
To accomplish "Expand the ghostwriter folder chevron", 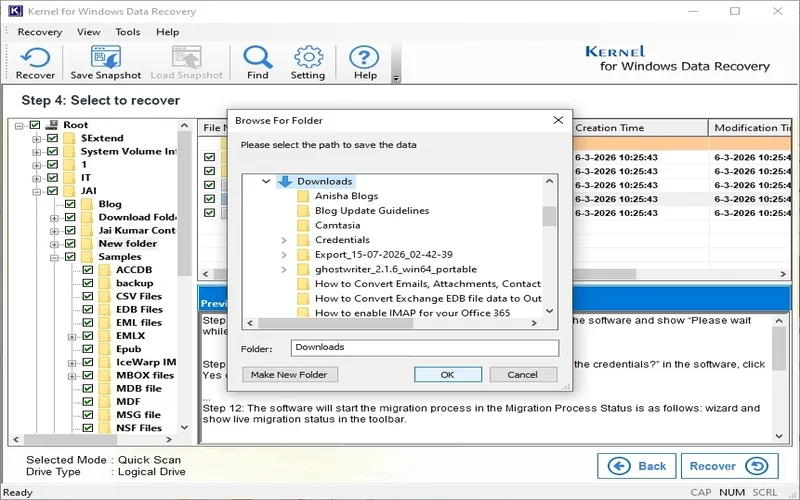I will click(x=284, y=269).
